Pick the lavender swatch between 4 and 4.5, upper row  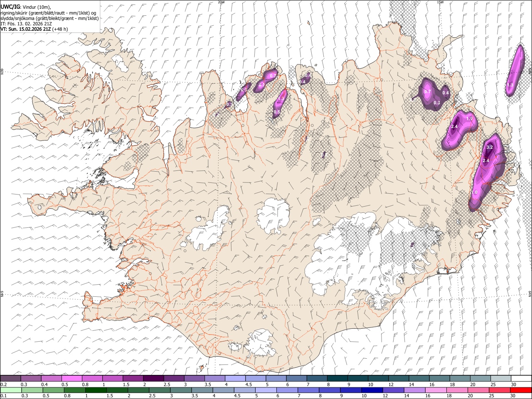pos(235,378)
